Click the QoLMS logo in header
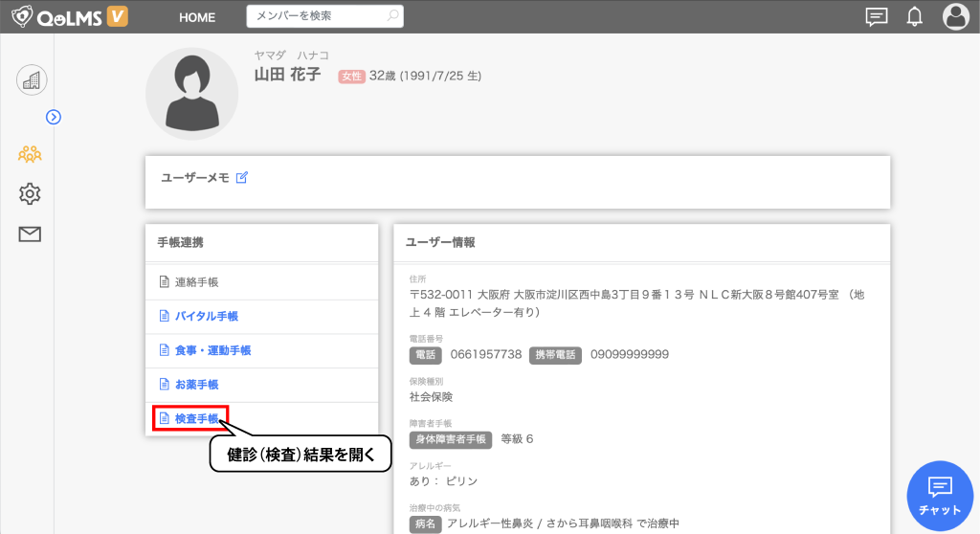 [x=69, y=16]
